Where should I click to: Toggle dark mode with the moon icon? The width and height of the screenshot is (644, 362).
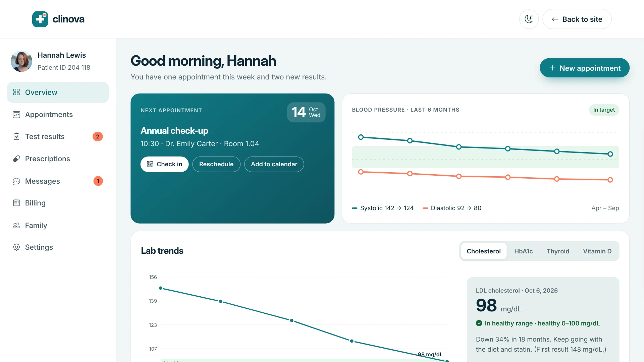pos(529,19)
